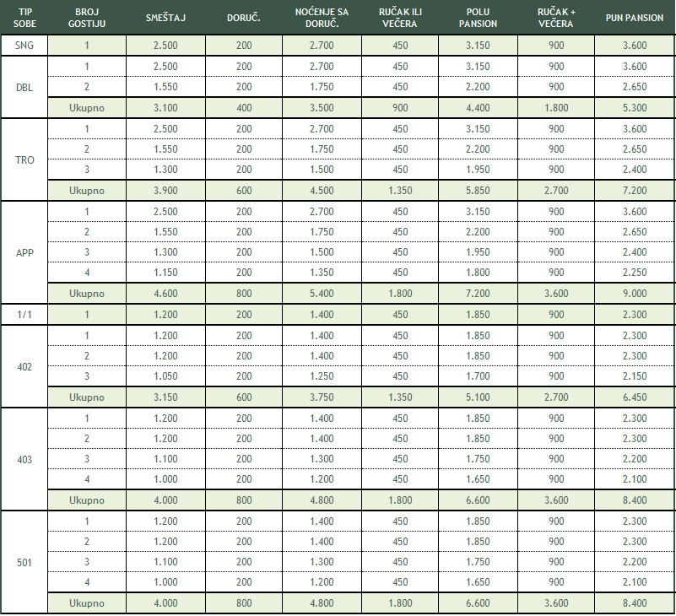
Task: Click 4.500 in the TRO Ukupno row
Action: 322,191
